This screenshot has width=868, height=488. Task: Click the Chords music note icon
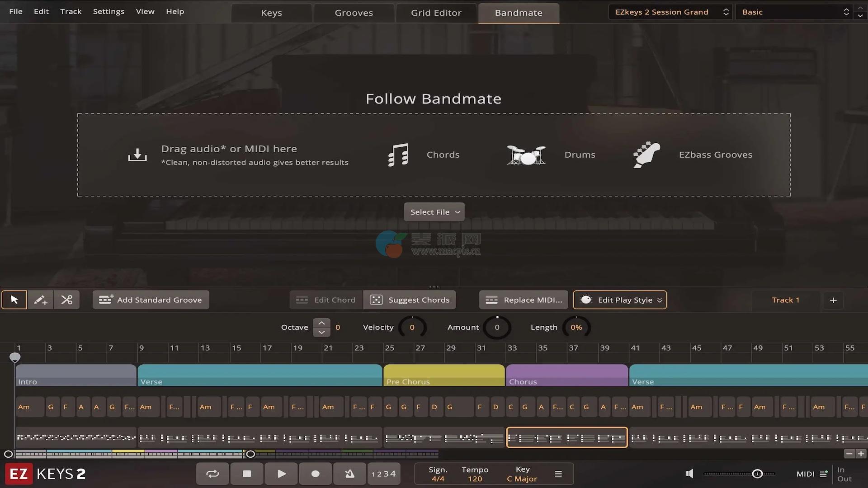398,155
